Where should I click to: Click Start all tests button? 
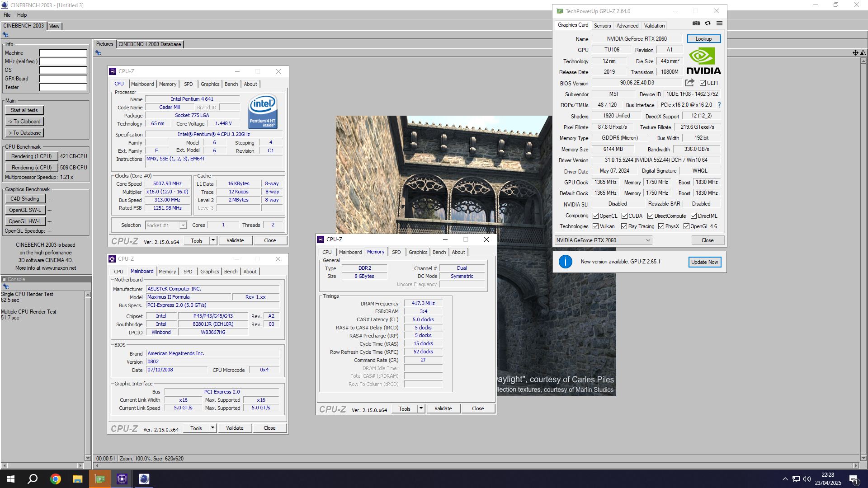24,110
